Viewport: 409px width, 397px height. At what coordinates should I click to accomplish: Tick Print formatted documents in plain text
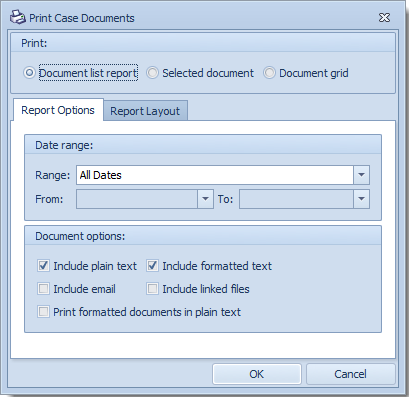[43, 312]
